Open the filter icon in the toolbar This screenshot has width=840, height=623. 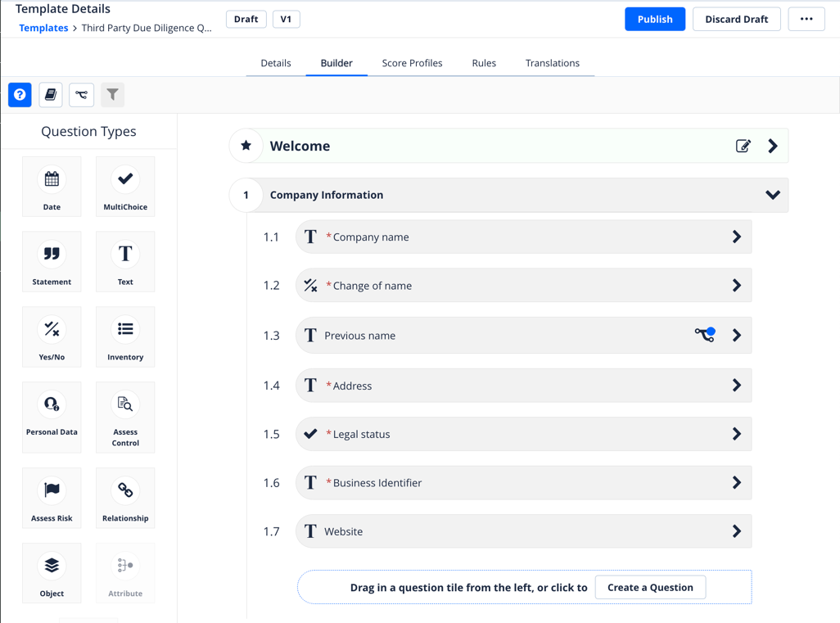pos(113,95)
